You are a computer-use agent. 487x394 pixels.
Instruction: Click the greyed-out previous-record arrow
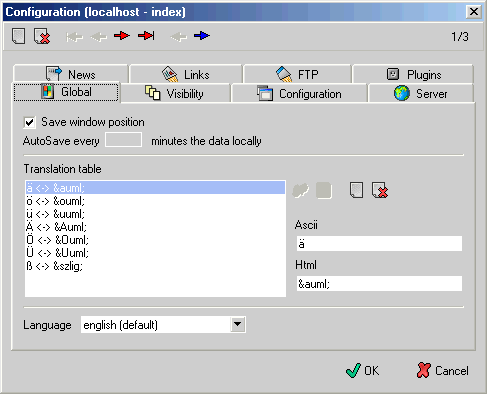point(99,37)
